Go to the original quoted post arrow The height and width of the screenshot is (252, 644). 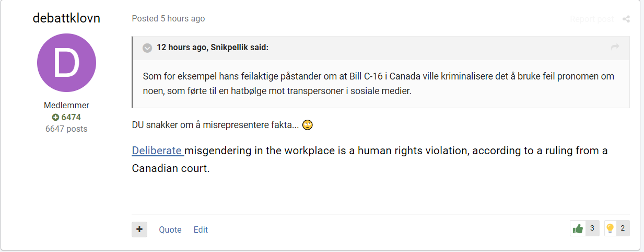615,48
